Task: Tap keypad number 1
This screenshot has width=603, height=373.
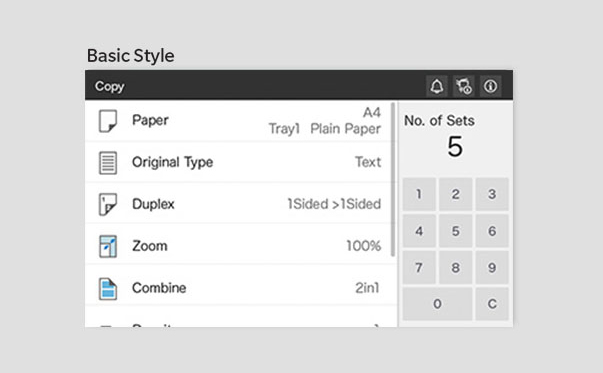Action: coord(419,194)
